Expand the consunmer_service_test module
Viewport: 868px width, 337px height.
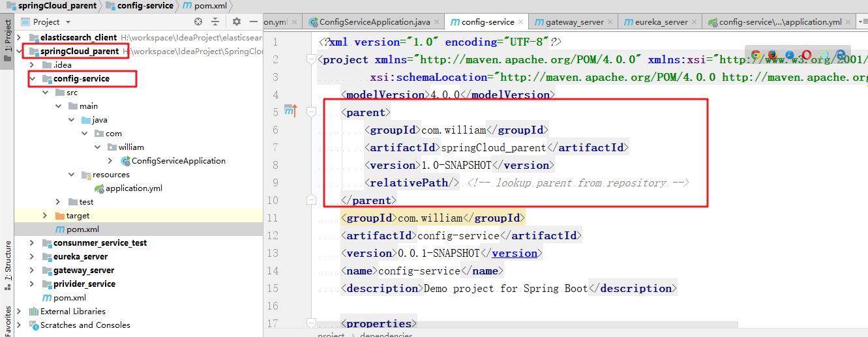(x=32, y=242)
